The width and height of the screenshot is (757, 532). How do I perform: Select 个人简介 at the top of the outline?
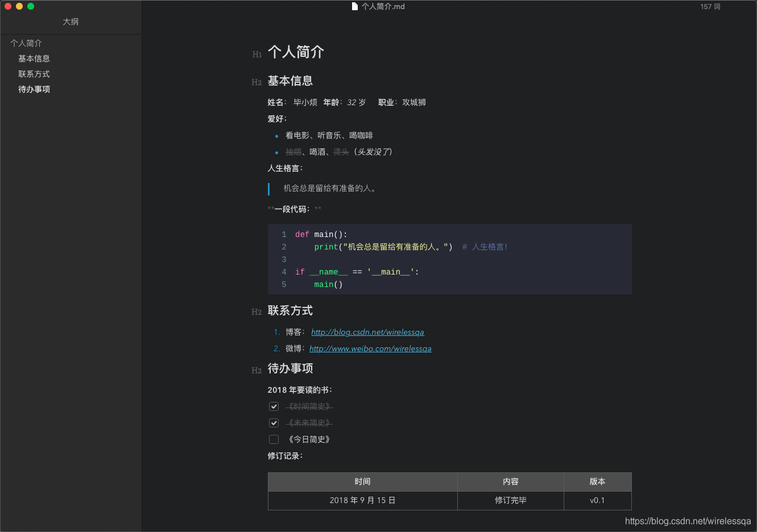(x=25, y=43)
